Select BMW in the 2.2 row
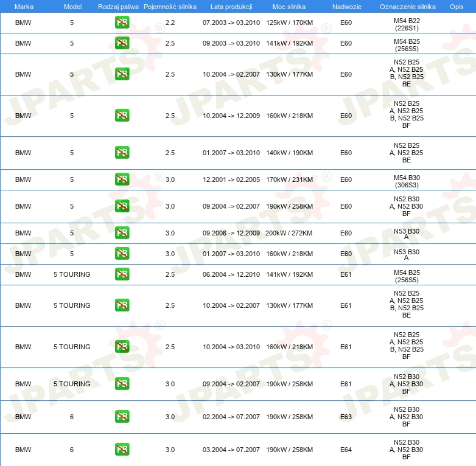 pos(23,23)
